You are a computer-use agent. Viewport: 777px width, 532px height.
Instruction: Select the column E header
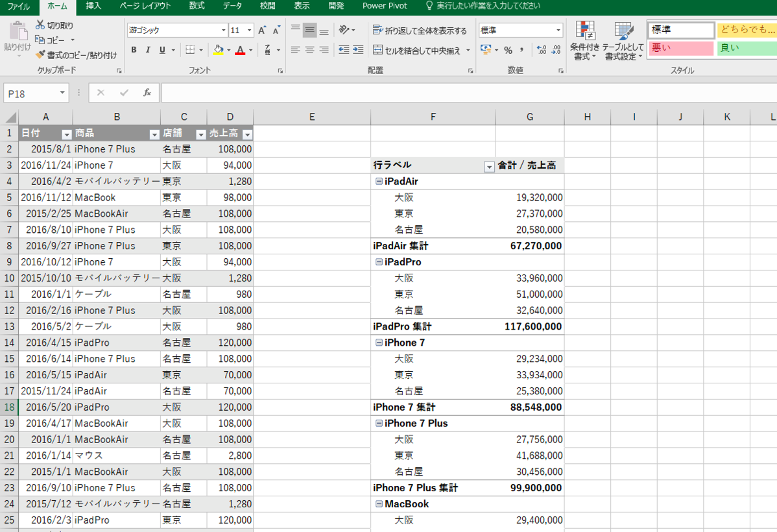pos(312,117)
